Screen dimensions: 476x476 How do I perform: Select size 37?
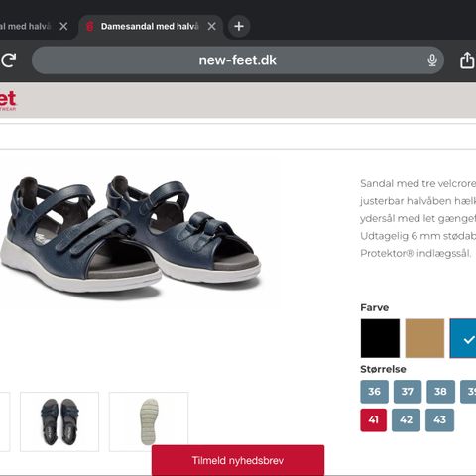[408, 392]
